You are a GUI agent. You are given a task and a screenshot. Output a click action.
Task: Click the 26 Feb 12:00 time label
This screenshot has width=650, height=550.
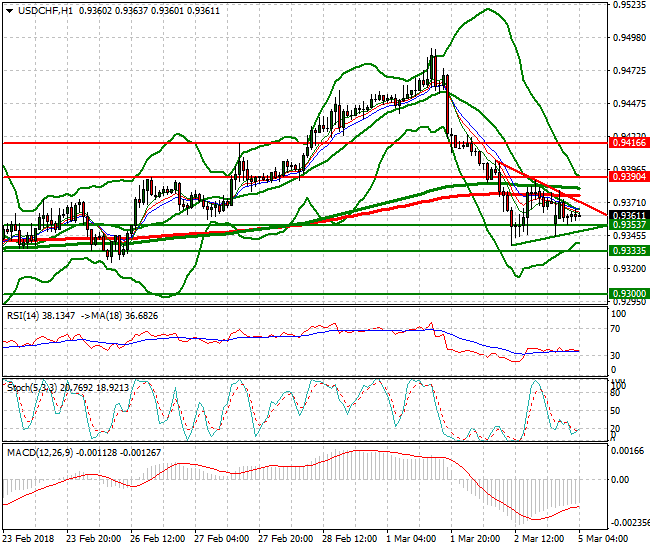tap(158, 539)
